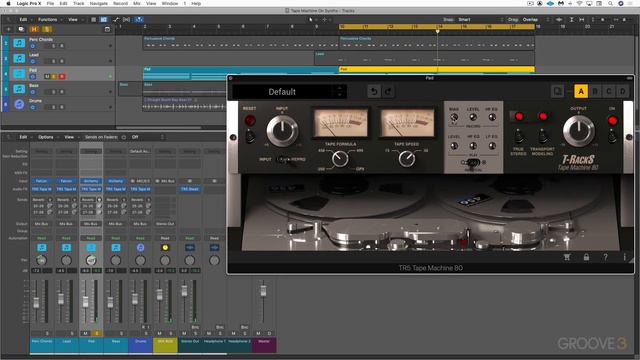Toggle the plugin ON power switch
The width and height of the screenshot is (640, 360).
[612, 136]
